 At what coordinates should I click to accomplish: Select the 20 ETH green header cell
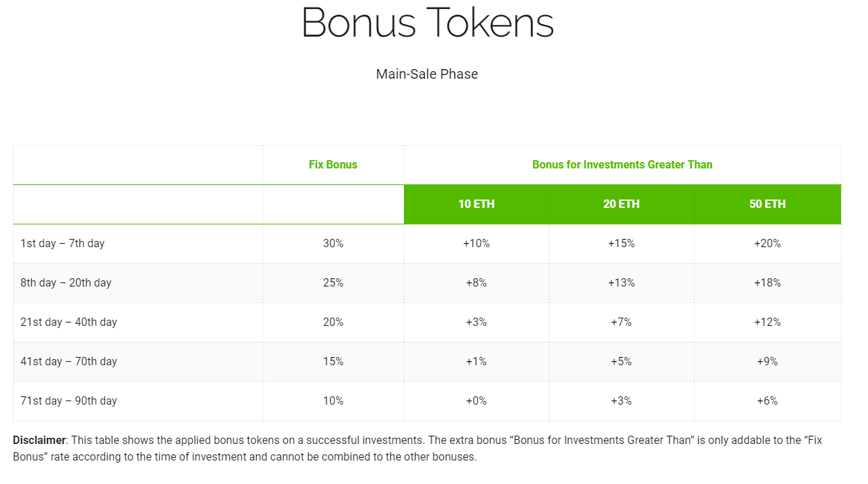click(x=621, y=204)
